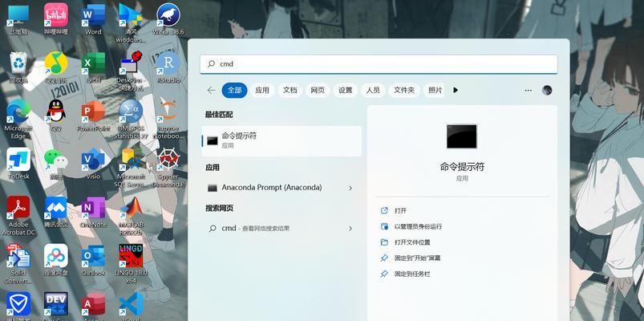Select the 清风 windows desktop icon
This screenshot has height=321, width=644.
(131, 23)
